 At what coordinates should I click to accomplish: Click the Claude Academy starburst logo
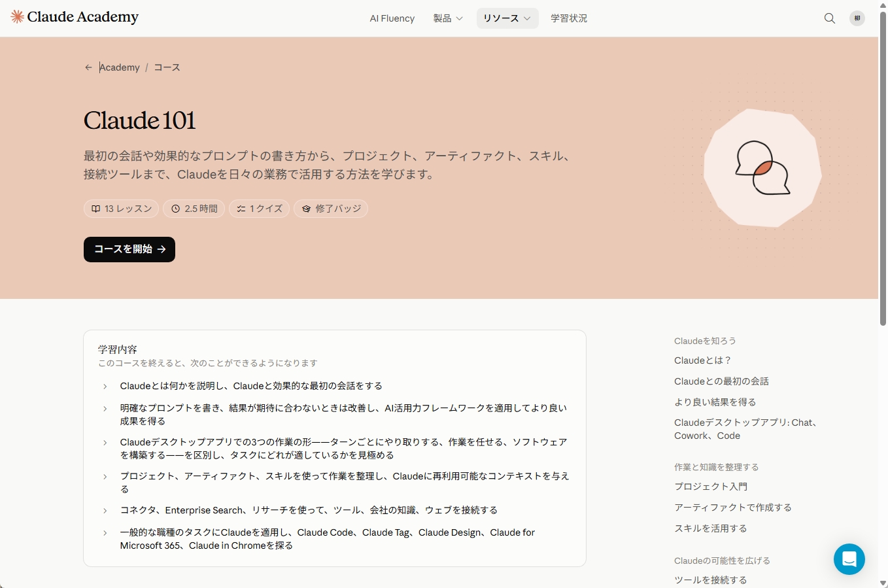[x=17, y=17]
